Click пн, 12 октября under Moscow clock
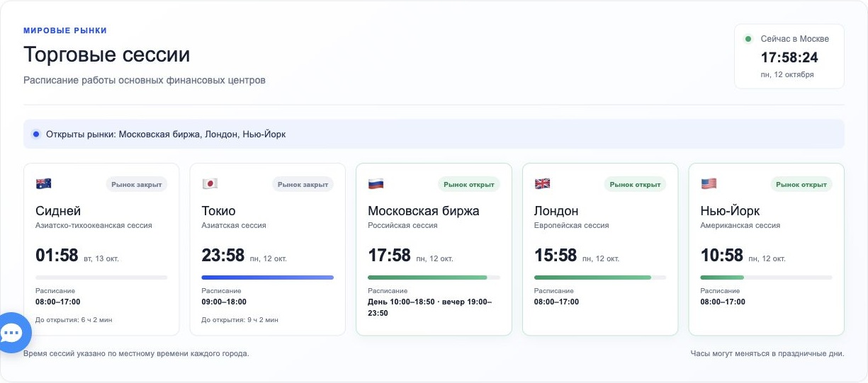 click(x=787, y=74)
